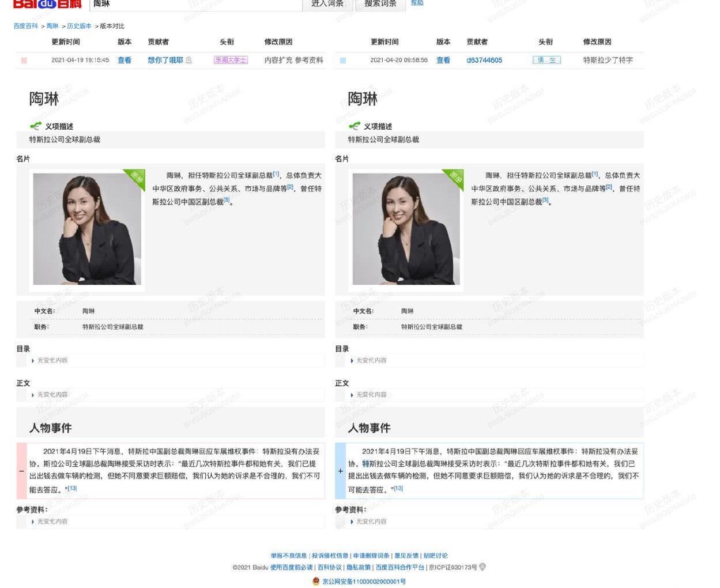This screenshot has height=588, width=720.
Task: Click reference [13] in right 人物事件 paragraph
Action: [398, 488]
